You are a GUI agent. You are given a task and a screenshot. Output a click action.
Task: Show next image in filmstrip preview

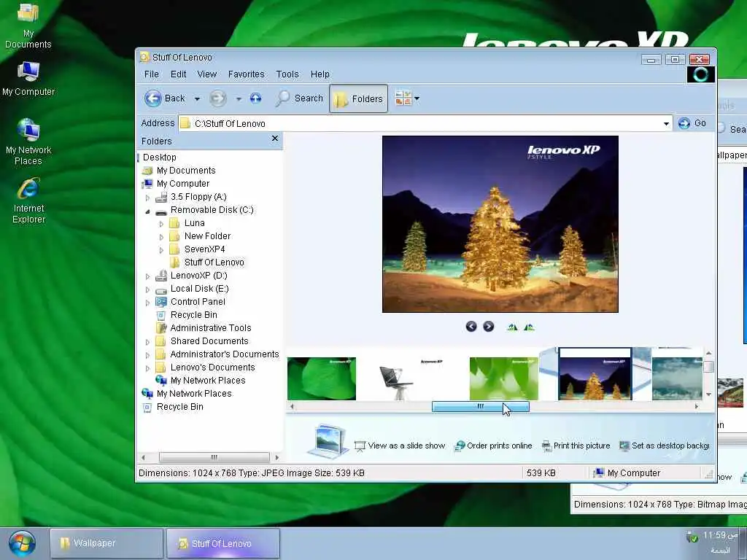point(488,326)
